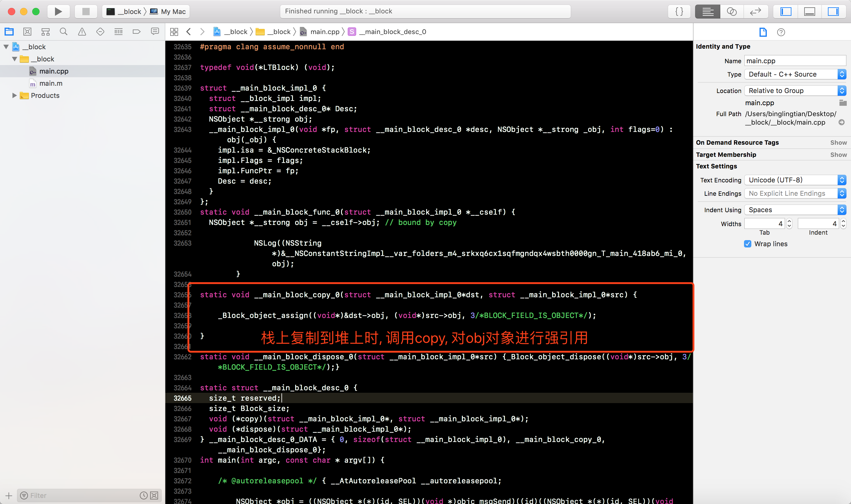Screen dimensions: 851x504
Task: Open __block project in jump bar
Action: pyautogui.click(x=230, y=32)
